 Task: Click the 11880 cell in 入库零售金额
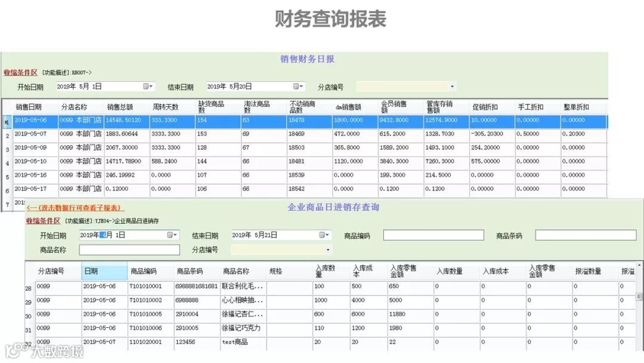coord(410,315)
